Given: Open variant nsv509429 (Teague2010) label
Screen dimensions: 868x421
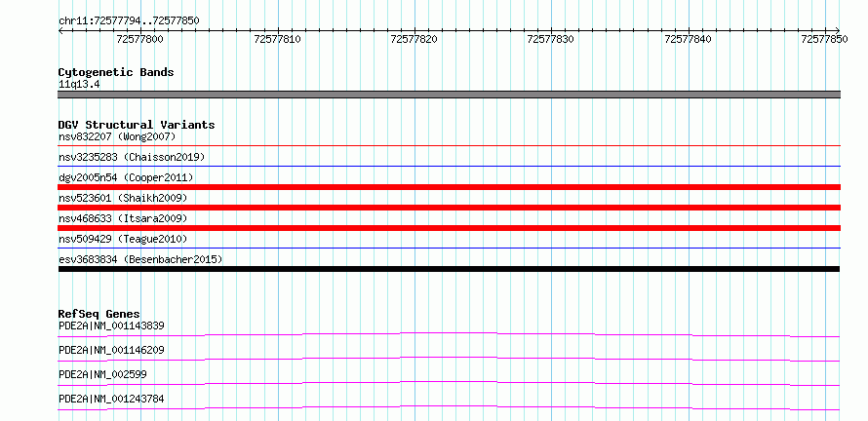Looking at the screenshot, I should (x=123, y=239).
